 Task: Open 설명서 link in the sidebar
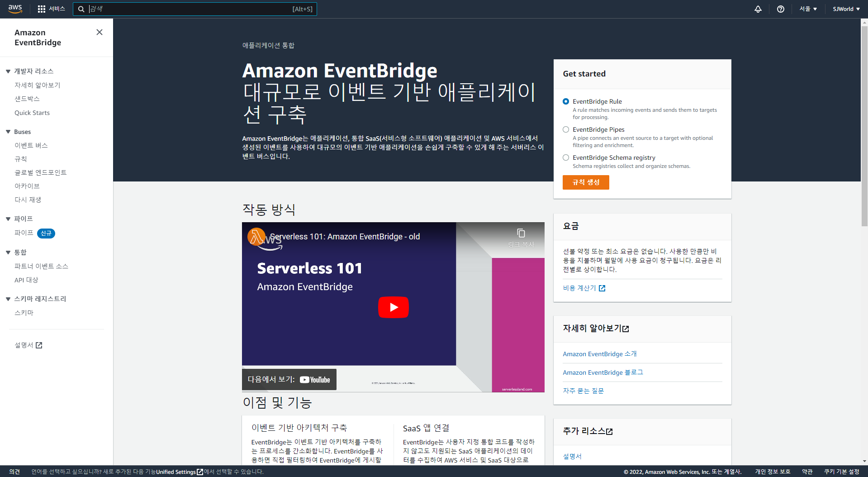point(24,345)
